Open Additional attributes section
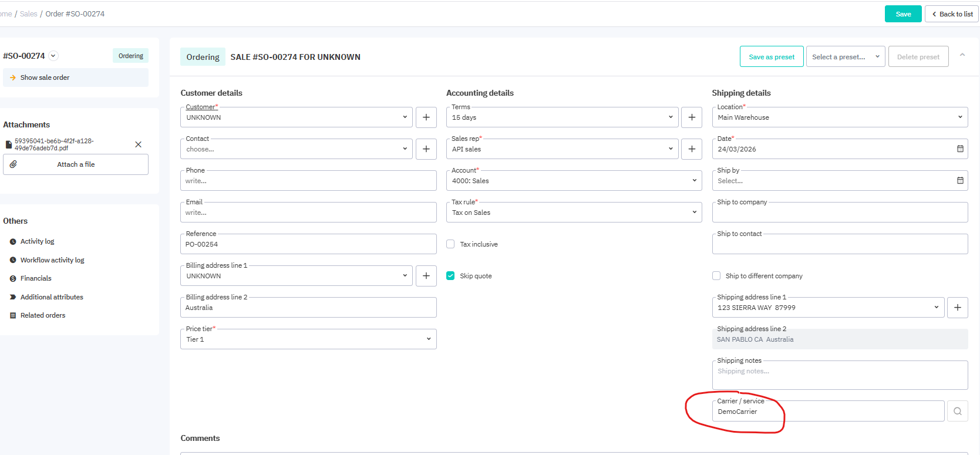Image resolution: width=980 pixels, height=455 pixels. coord(52,297)
